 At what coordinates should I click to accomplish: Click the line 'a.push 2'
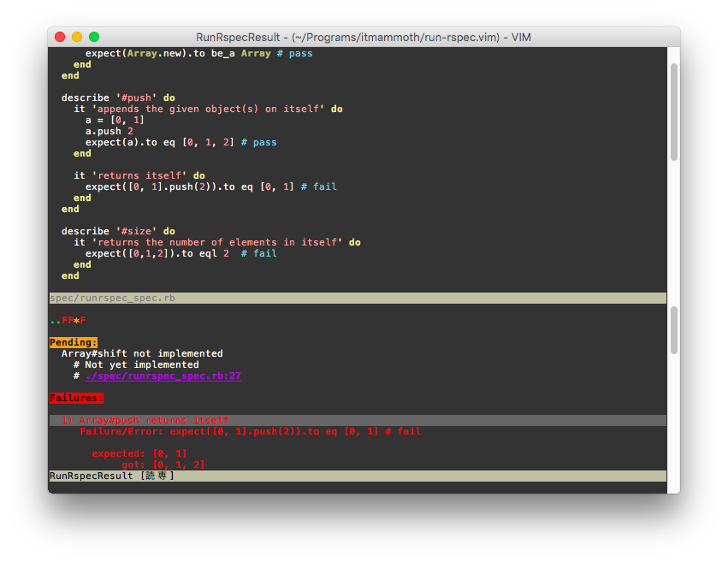tap(109, 132)
